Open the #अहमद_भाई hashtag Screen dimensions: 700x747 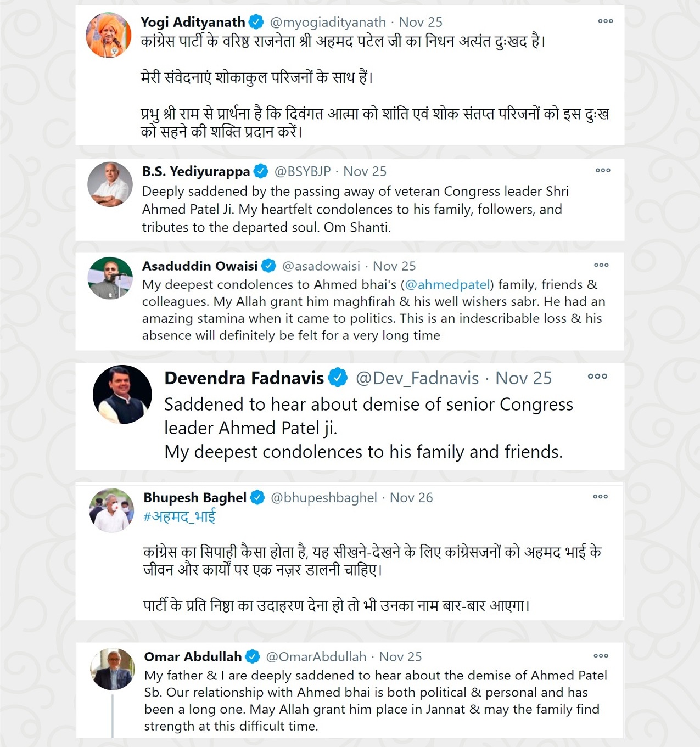[x=179, y=516]
